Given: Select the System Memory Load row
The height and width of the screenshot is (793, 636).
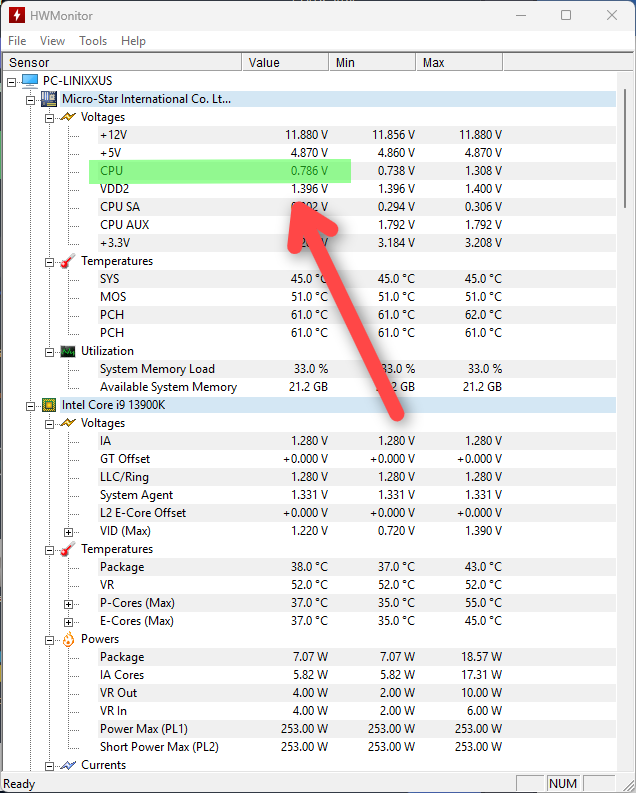Looking at the screenshot, I should click(357, 369).
